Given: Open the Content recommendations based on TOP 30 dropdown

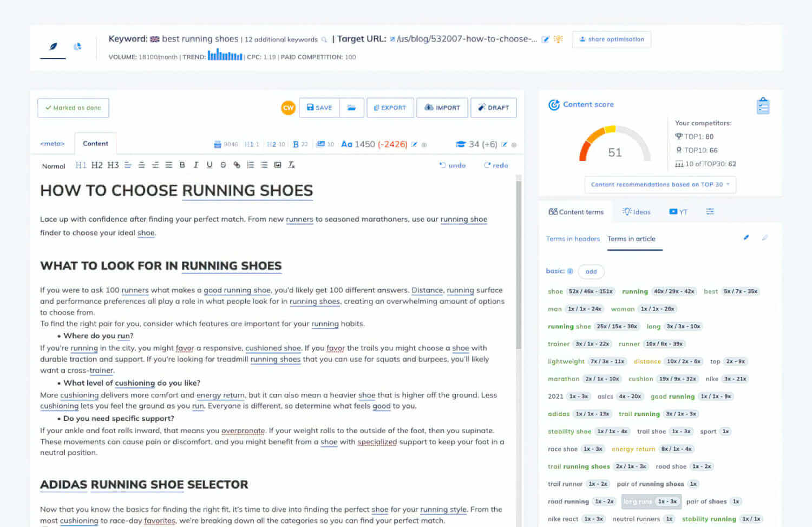Looking at the screenshot, I should point(660,185).
